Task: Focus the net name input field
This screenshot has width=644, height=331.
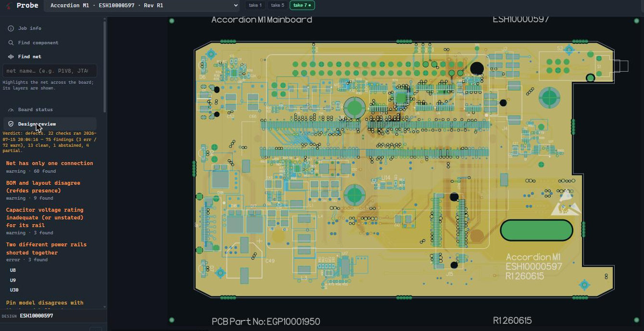Action: point(50,71)
